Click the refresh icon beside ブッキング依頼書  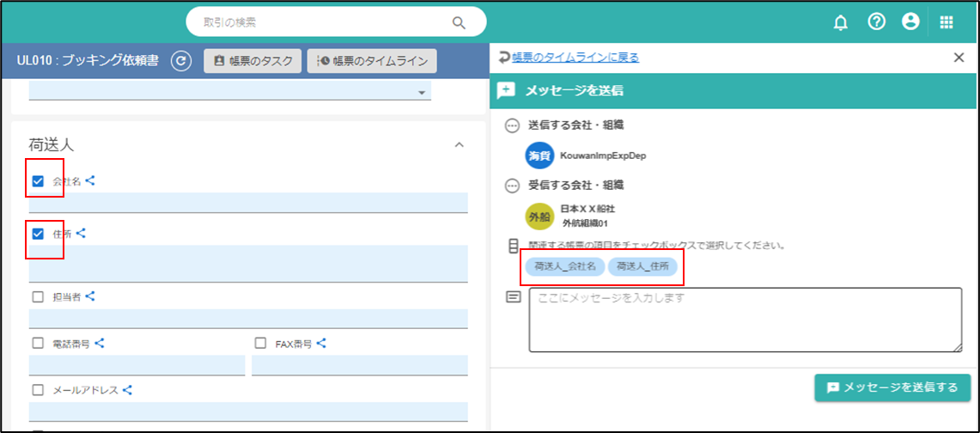point(180,61)
